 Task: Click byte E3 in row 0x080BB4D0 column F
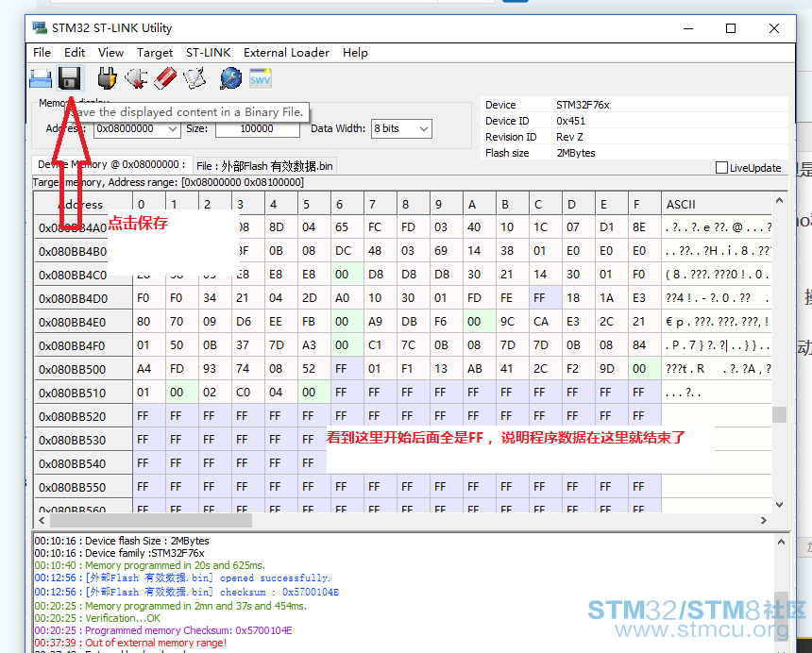[x=645, y=298]
